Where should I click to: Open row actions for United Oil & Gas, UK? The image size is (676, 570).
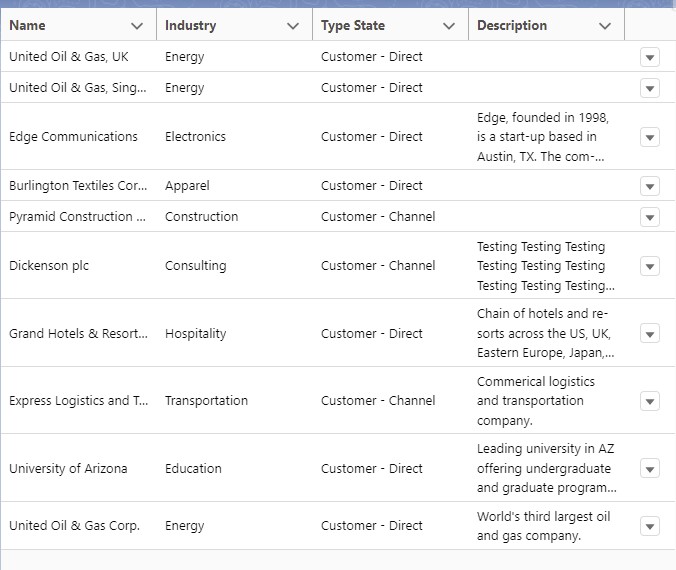(x=650, y=58)
